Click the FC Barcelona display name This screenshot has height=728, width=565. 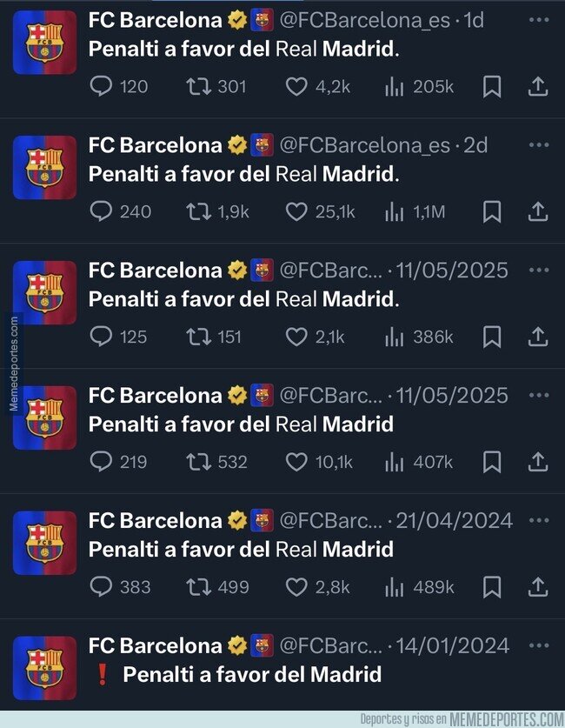coord(155,20)
